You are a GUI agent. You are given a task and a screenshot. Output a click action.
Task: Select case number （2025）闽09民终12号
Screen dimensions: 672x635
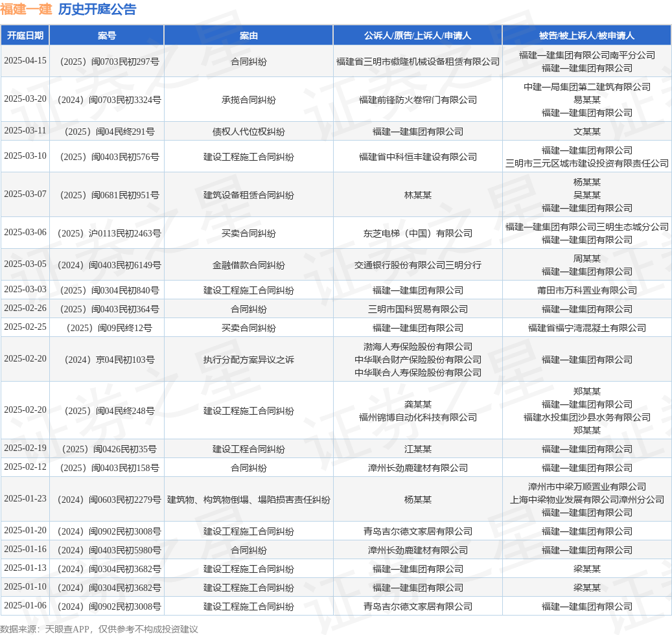click(107, 328)
